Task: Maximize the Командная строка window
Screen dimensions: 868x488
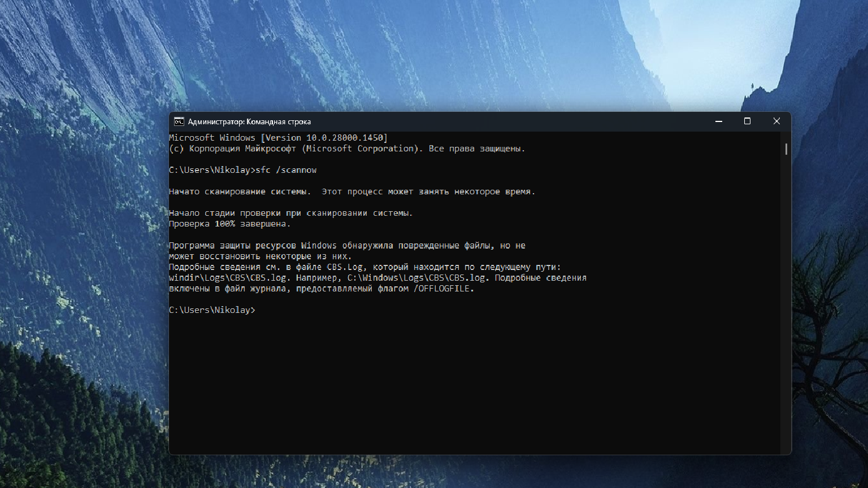Action: point(747,121)
